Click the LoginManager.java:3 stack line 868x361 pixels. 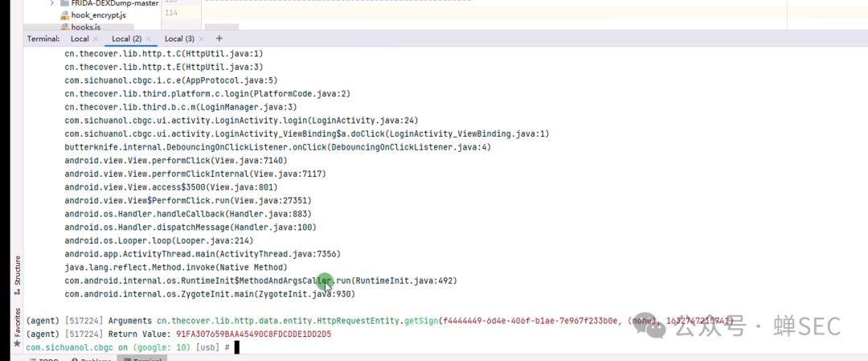pyautogui.click(x=181, y=107)
